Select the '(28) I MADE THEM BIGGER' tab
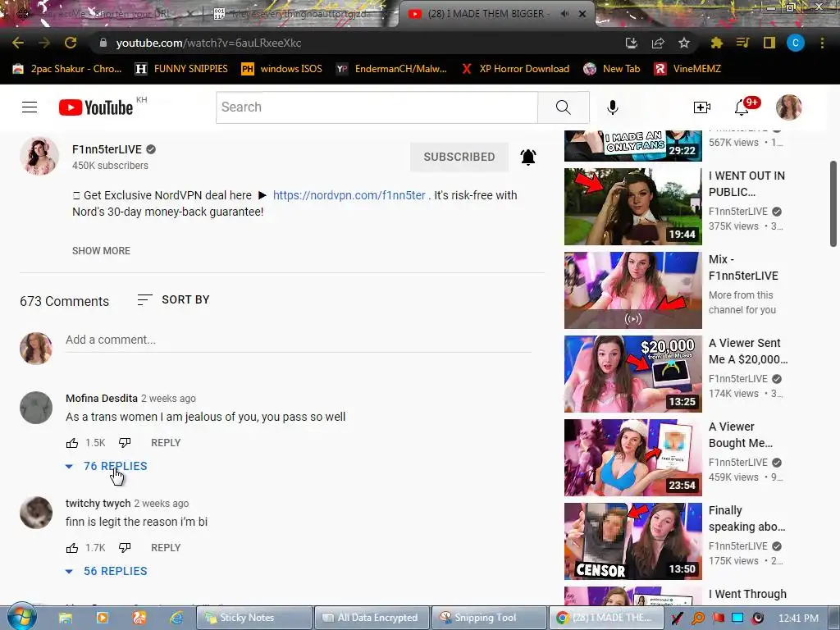 (x=495, y=14)
